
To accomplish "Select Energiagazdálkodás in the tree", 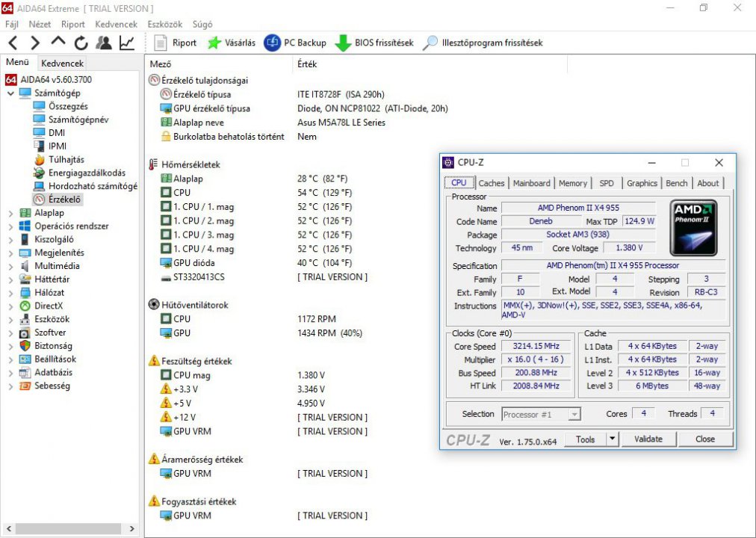I will (x=87, y=173).
